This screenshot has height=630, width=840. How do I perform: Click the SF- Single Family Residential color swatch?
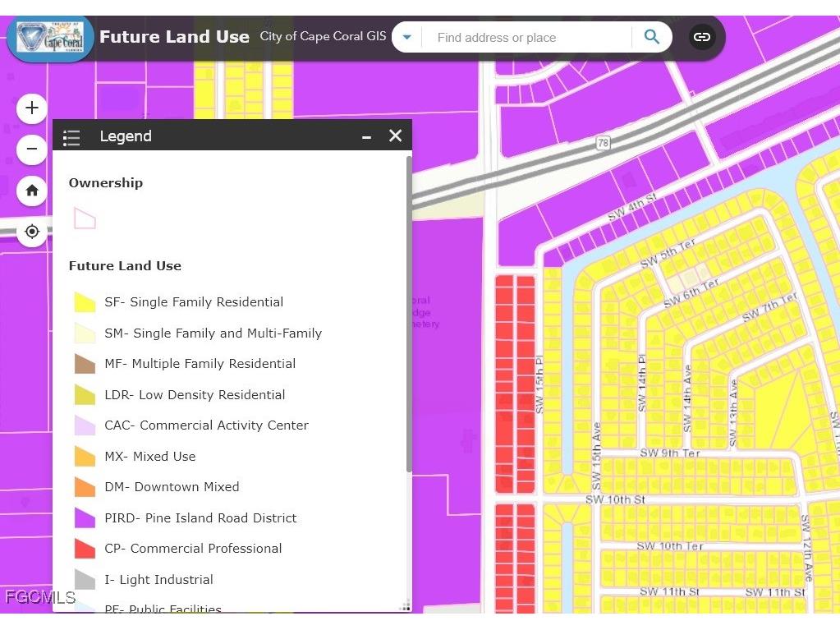click(x=85, y=301)
